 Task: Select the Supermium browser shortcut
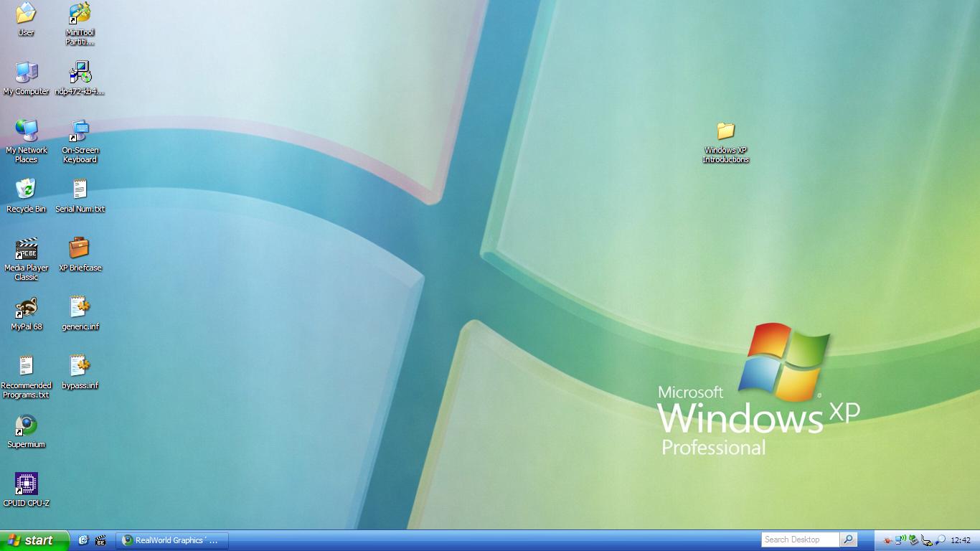[x=26, y=425]
